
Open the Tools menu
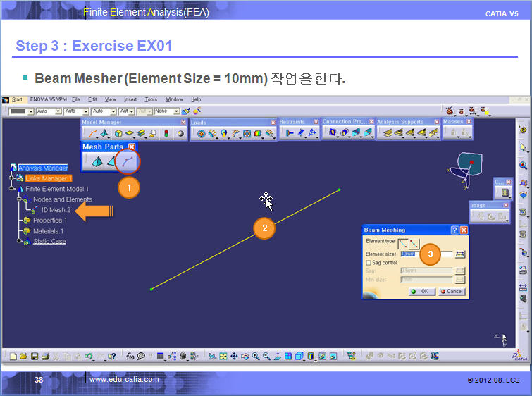151,99
